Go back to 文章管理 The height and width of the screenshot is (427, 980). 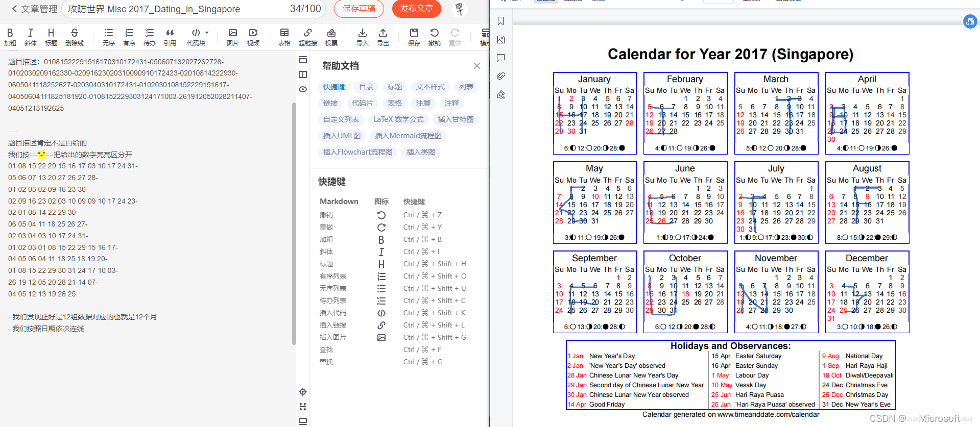34,9
